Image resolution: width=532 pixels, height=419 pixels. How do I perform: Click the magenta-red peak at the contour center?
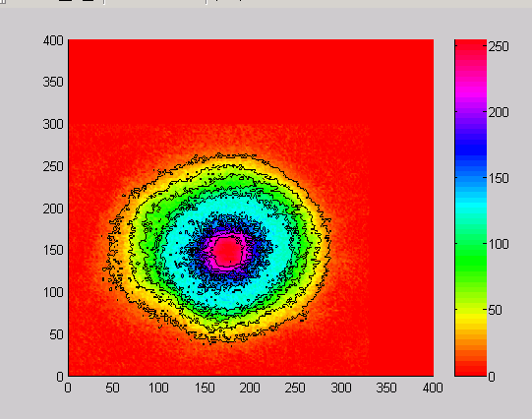[x=227, y=251]
